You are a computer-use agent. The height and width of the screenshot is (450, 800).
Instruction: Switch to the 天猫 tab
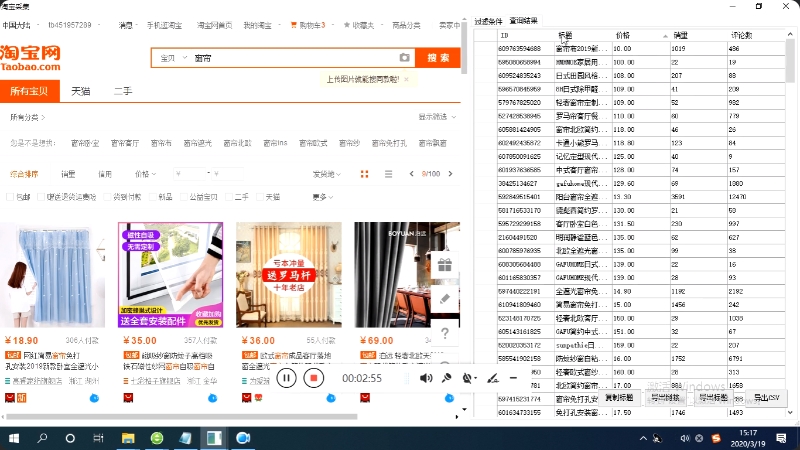80,91
